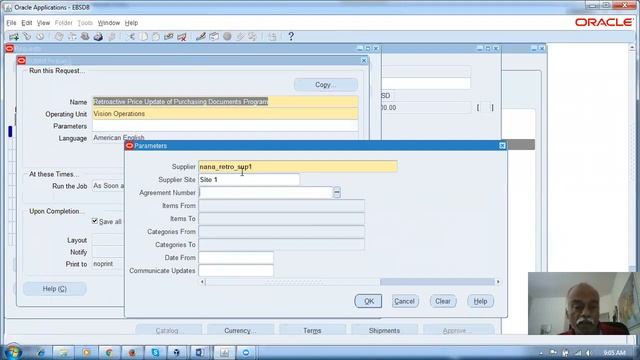The image size is (640, 360).
Task: Click the New record toolbar icon
Action: pos(13,37)
